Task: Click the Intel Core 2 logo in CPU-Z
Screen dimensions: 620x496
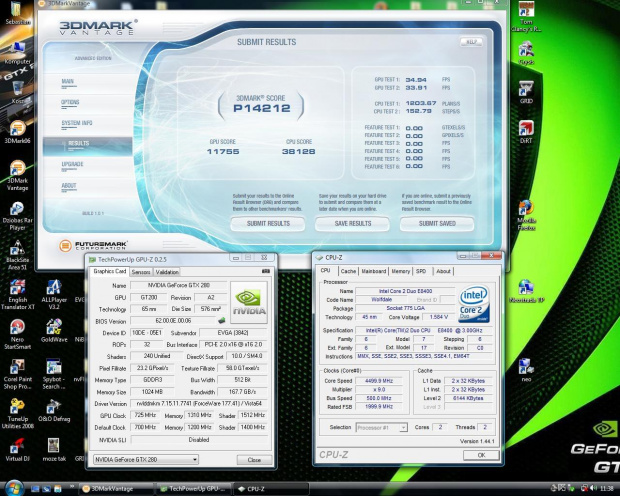Action: click(x=474, y=304)
